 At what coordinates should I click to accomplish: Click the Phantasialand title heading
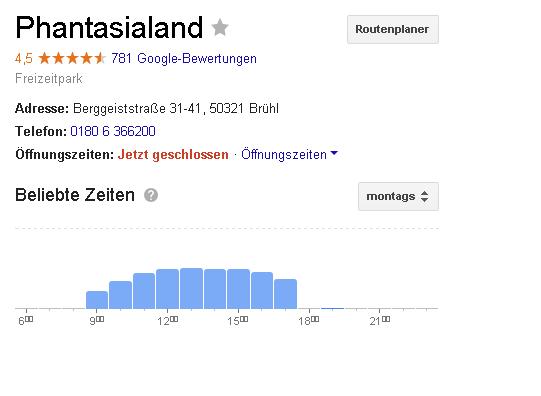(x=109, y=28)
